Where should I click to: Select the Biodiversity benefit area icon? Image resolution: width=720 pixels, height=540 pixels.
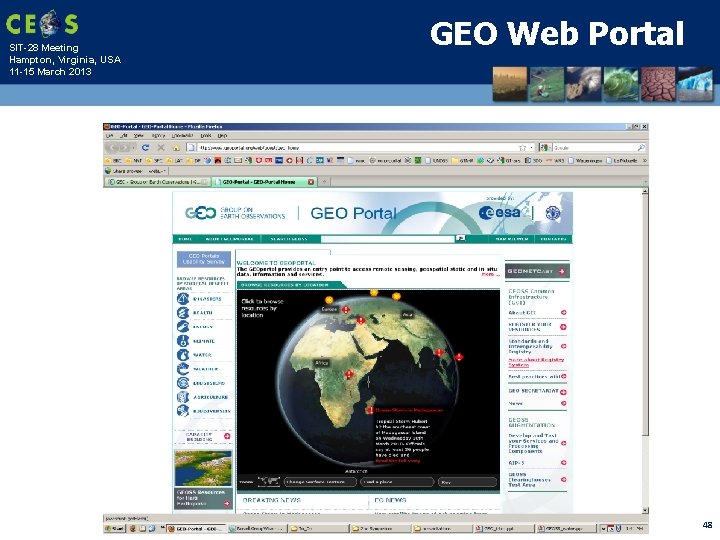pos(183,411)
